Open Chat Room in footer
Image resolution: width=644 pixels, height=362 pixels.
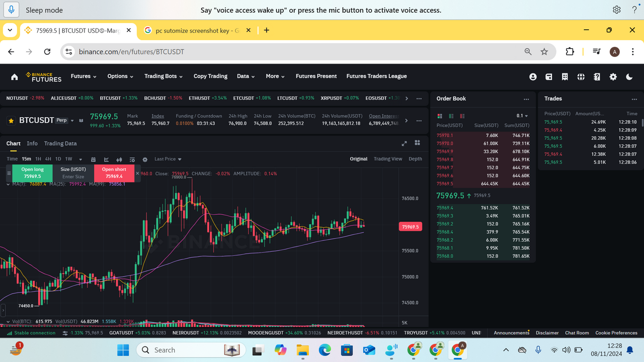577,333
